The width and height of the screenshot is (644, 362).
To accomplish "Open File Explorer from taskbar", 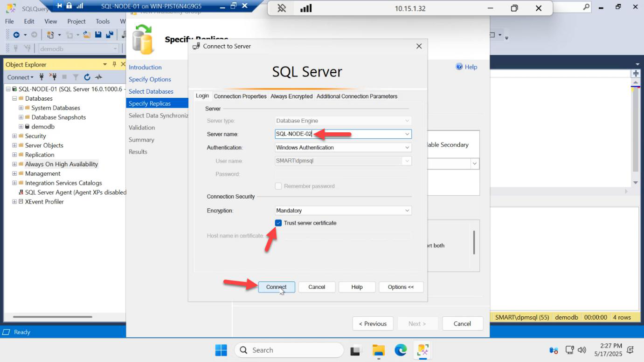I will [379, 350].
